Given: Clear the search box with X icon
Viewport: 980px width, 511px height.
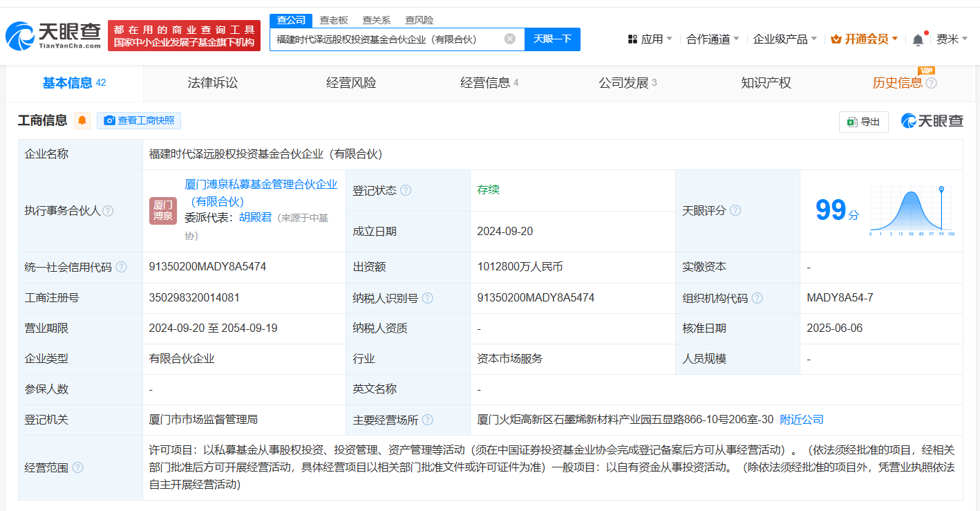Looking at the screenshot, I should point(510,39).
